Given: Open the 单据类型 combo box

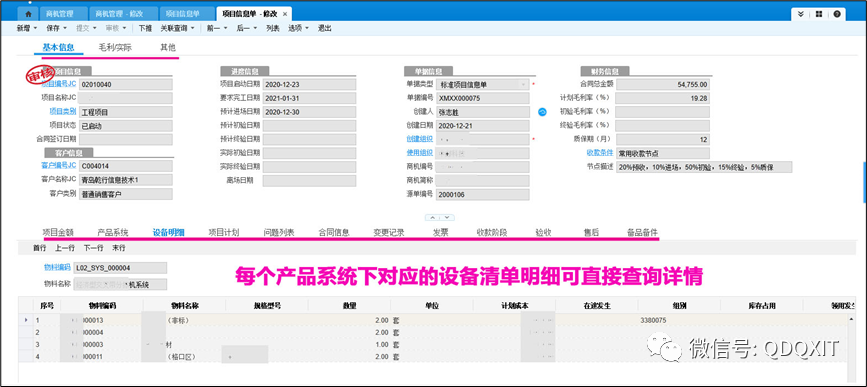Looking at the screenshot, I should [x=482, y=85].
